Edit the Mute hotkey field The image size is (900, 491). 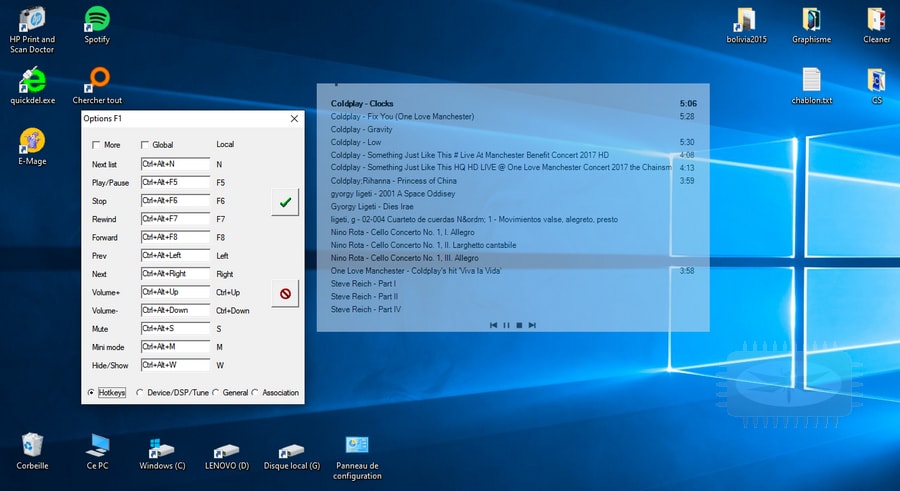tap(175, 328)
